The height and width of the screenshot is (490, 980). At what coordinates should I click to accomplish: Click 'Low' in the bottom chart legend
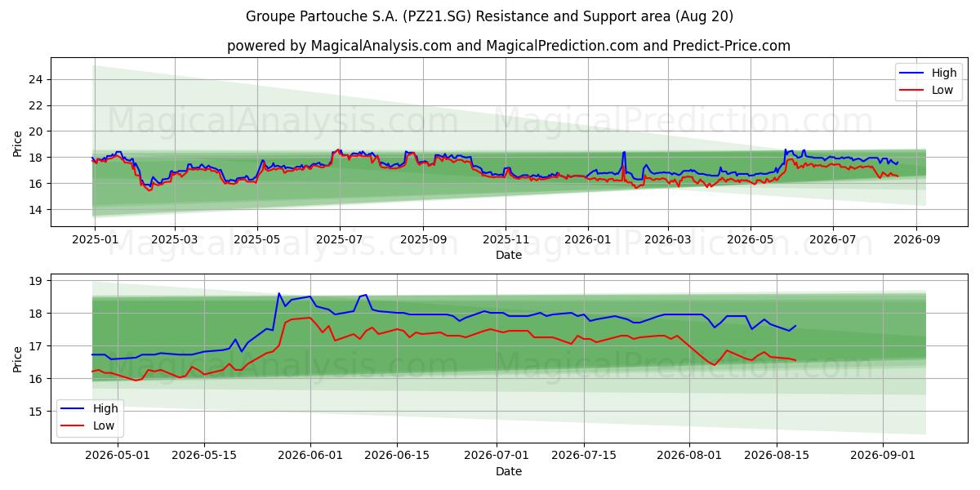[x=104, y=425]
